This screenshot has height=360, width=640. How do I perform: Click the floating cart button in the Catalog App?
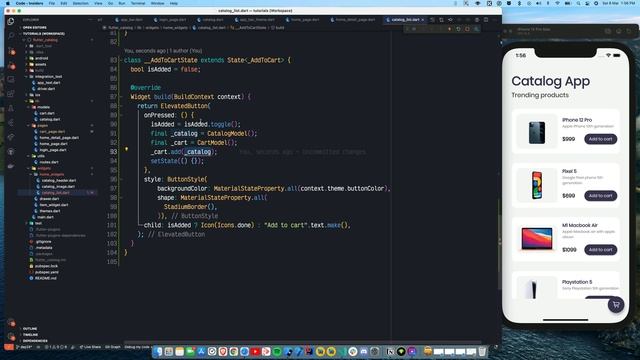click(616, 304)
